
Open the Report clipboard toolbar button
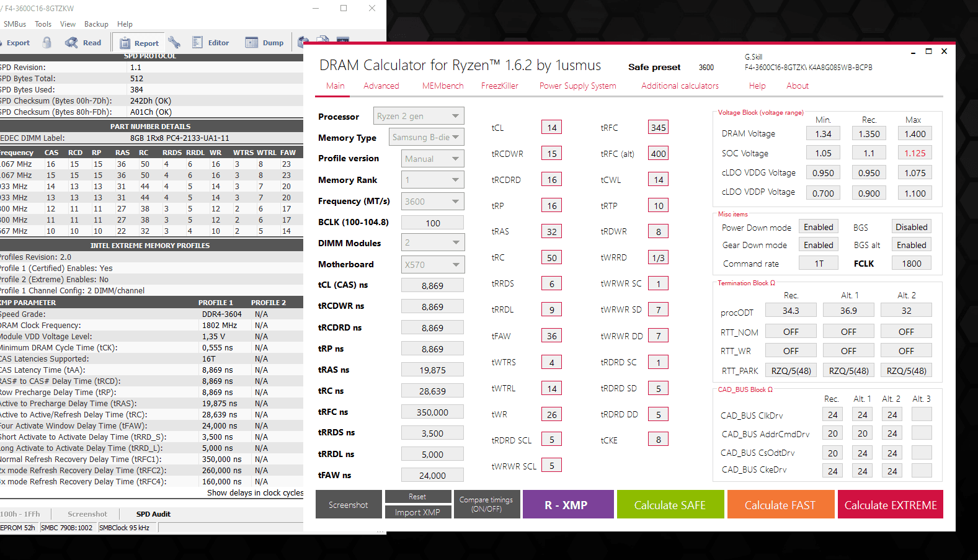139,43
